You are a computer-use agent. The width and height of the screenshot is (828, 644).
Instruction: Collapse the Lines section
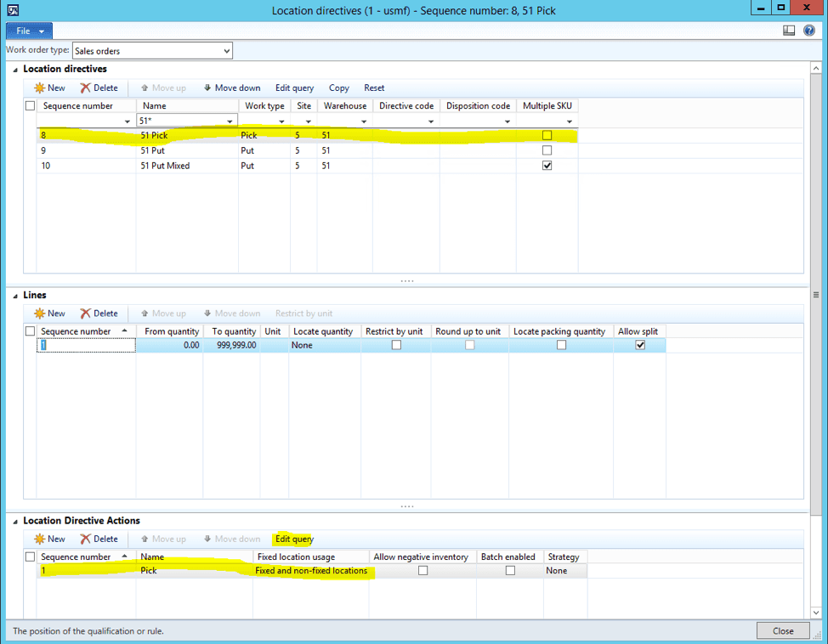[x=15, y=296]
